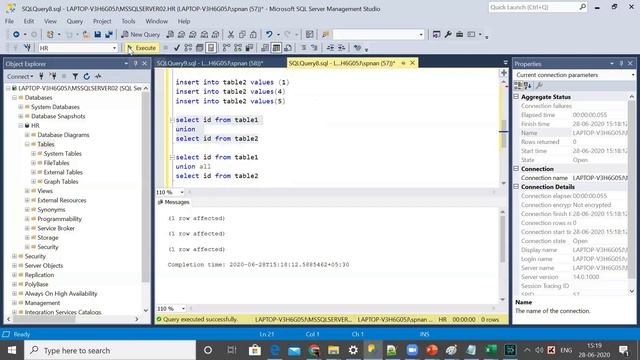Click the Alphabetical sort icon in Properties
Image resolution: width=640 pixels, height=360 pixels.
pos(528,85)
